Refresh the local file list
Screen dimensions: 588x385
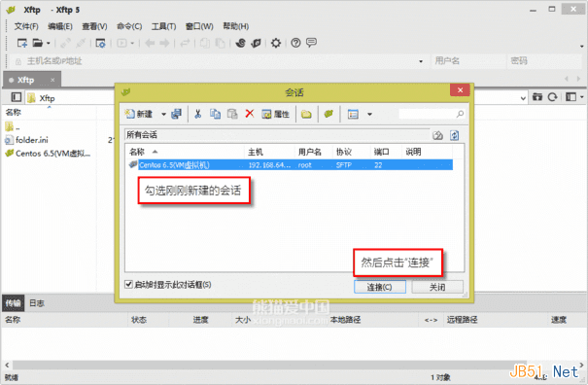click(552, 97)
